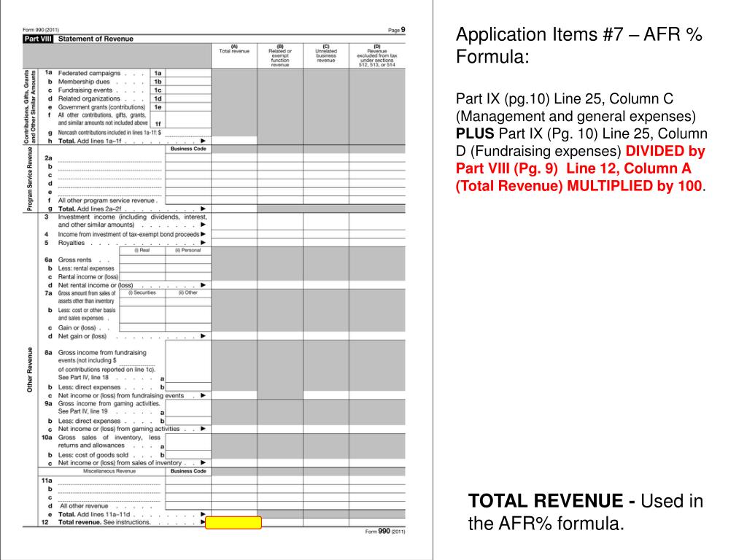This screenshot has width=747, height=560.
Task: Click the "(B) Related or exempt function revenue" column header
Action: (280, 55)
